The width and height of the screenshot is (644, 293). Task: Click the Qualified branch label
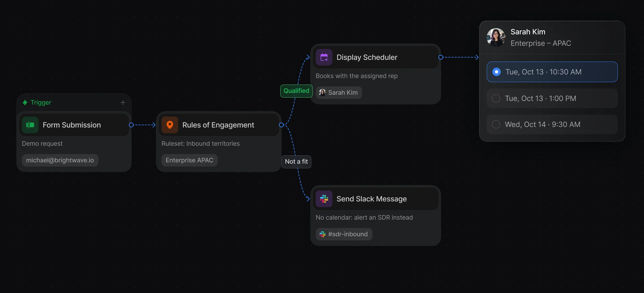tap(296, 91)
